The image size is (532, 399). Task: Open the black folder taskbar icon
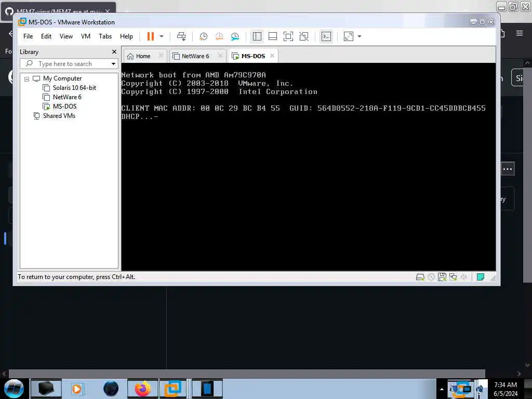[46, 389]
